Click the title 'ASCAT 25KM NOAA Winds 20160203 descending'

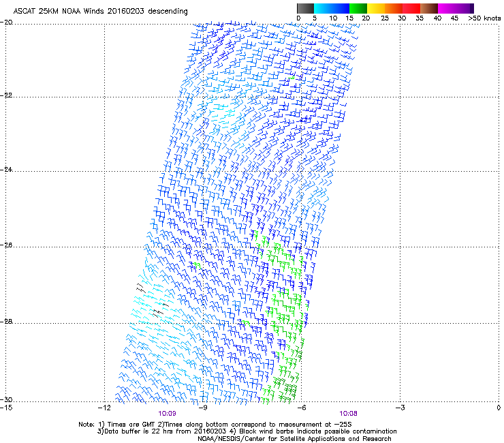click(x=100, y=11)
